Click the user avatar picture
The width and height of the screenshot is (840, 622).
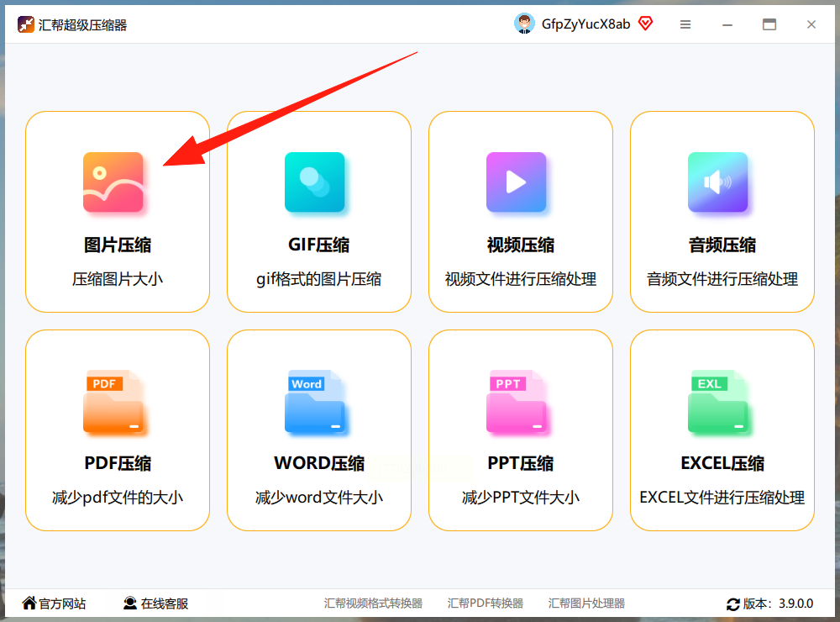[524, 24]
